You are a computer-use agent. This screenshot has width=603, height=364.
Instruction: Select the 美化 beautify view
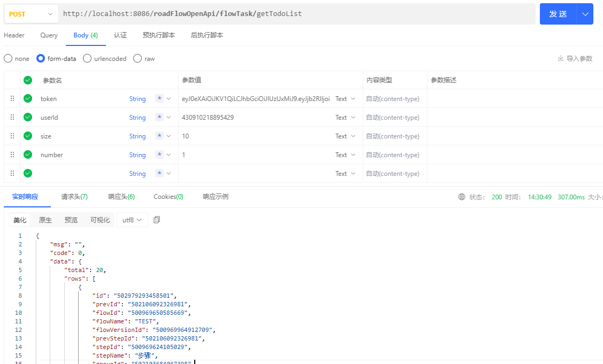pyautogui.click(x=20, y=220)
